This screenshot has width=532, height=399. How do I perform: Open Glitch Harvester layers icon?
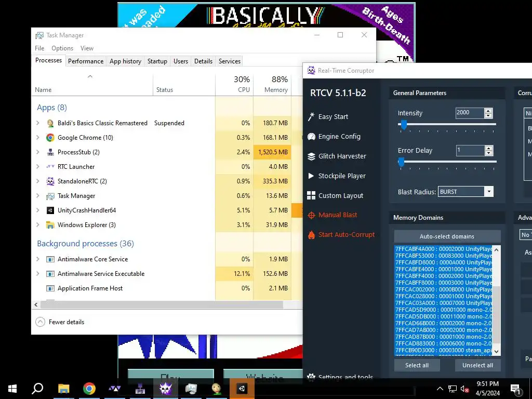click(x=311, y=156)
